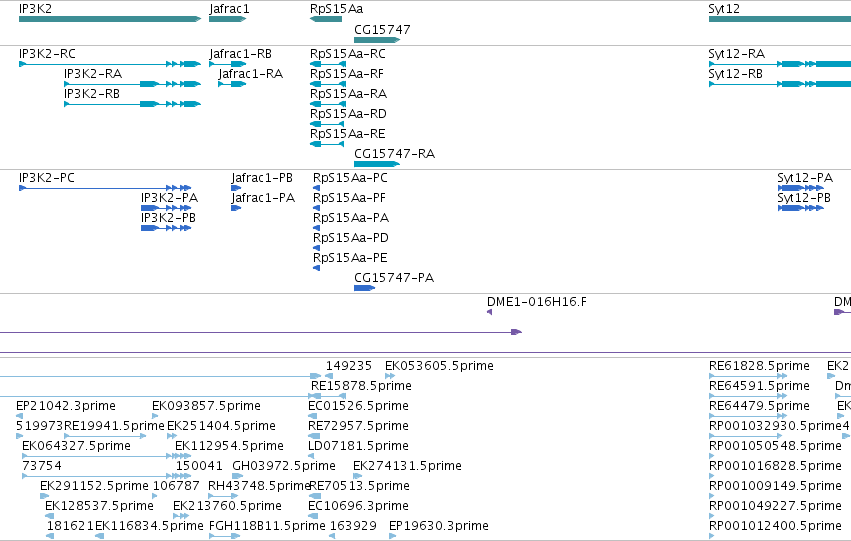Select transcript Syt12-RB
The height and width of the screenshot is (541, 851).
tap(779, 84)
